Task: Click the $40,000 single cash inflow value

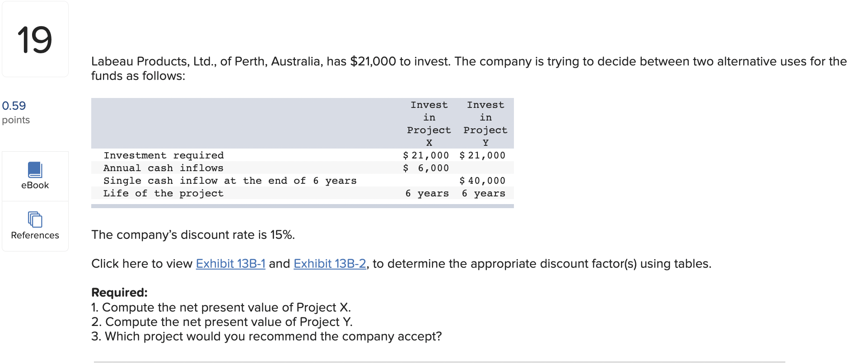Action: tap(482, 181)
